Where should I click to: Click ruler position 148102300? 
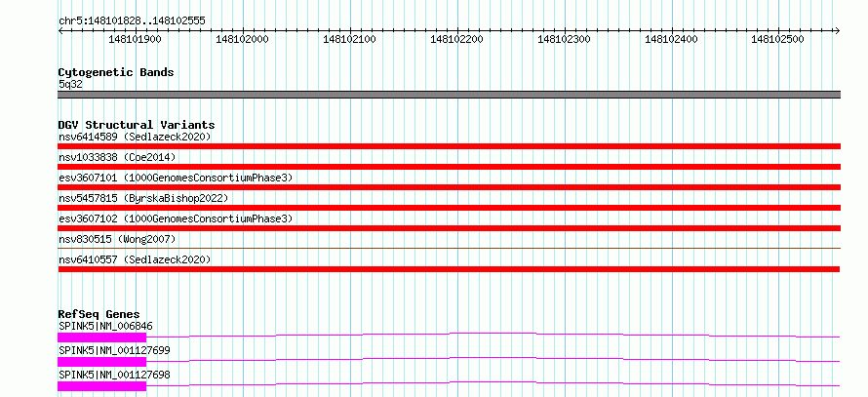click(x=564, y=39)
